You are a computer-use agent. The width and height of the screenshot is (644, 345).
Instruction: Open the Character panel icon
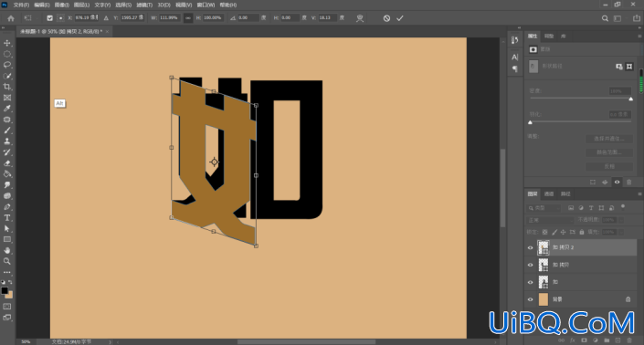515,57
